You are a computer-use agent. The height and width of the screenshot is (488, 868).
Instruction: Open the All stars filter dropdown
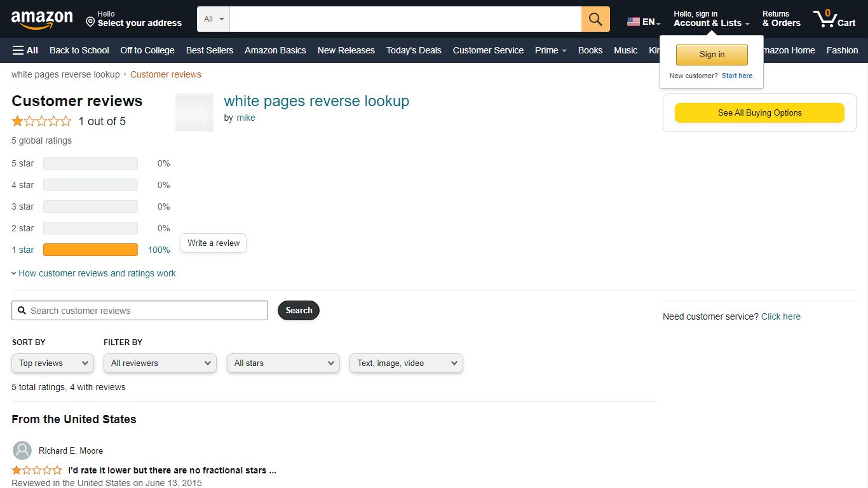pos(283,363)
